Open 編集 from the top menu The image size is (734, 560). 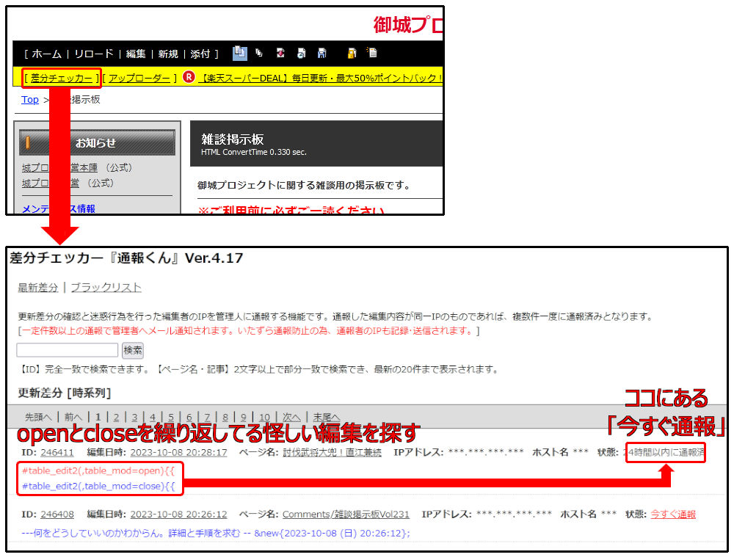(136, 54)
